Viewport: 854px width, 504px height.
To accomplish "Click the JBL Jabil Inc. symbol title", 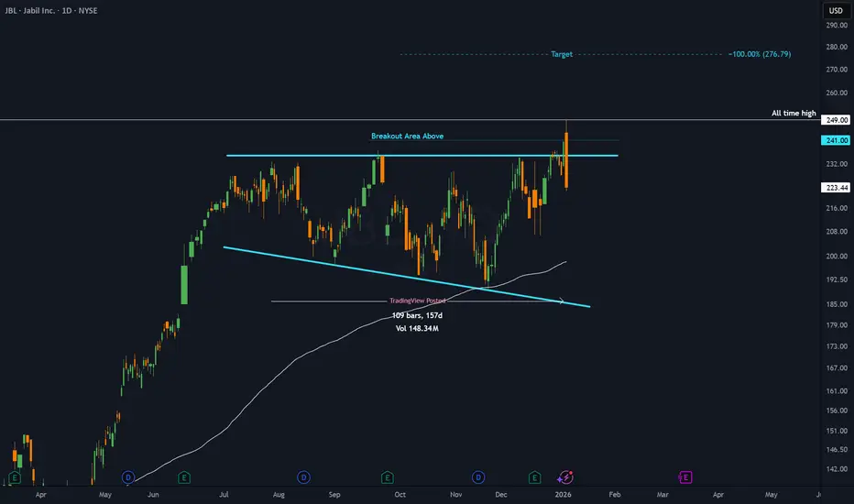I will tap(51, 10).
